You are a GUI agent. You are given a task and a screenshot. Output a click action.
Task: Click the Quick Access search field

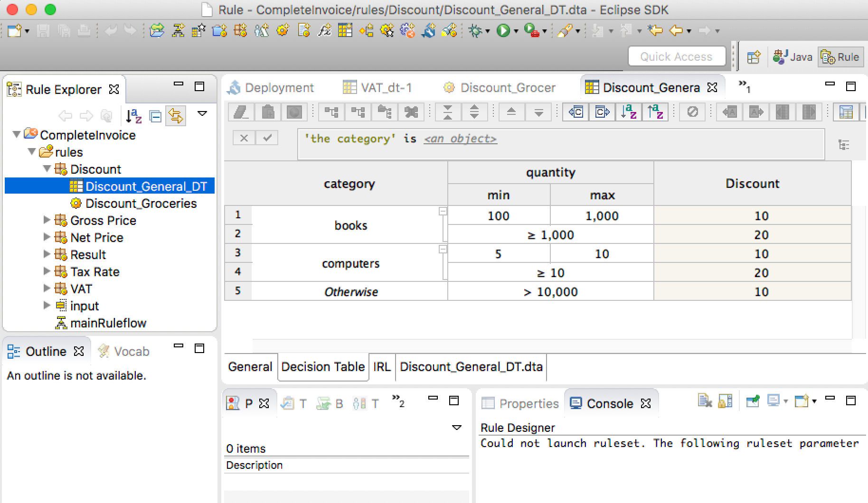coord(677,56)
